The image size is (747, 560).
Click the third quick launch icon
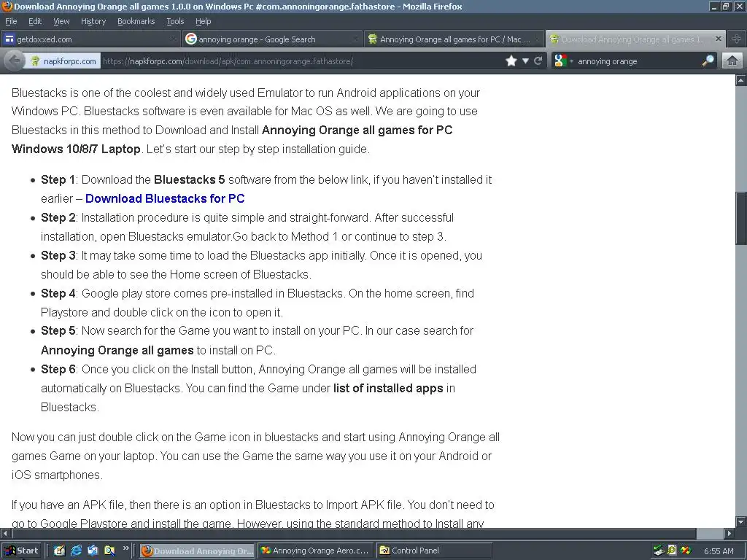click(x=93, y=551)
